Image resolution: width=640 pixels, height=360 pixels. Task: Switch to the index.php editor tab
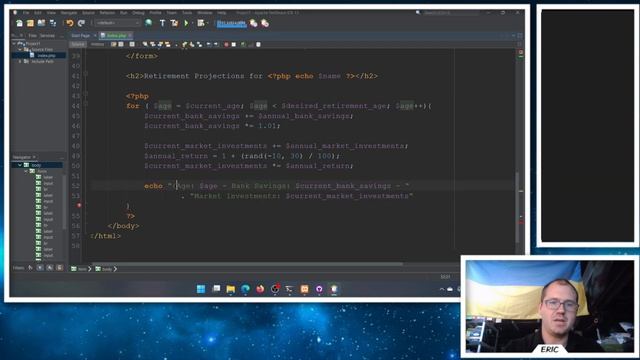click(116, 36)
